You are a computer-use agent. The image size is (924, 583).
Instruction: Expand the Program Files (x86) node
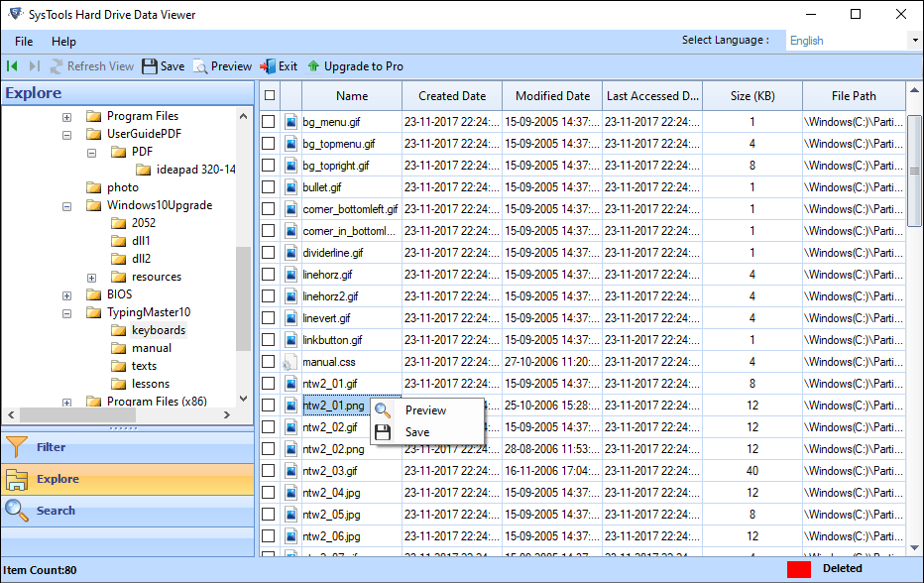(67, 403)
